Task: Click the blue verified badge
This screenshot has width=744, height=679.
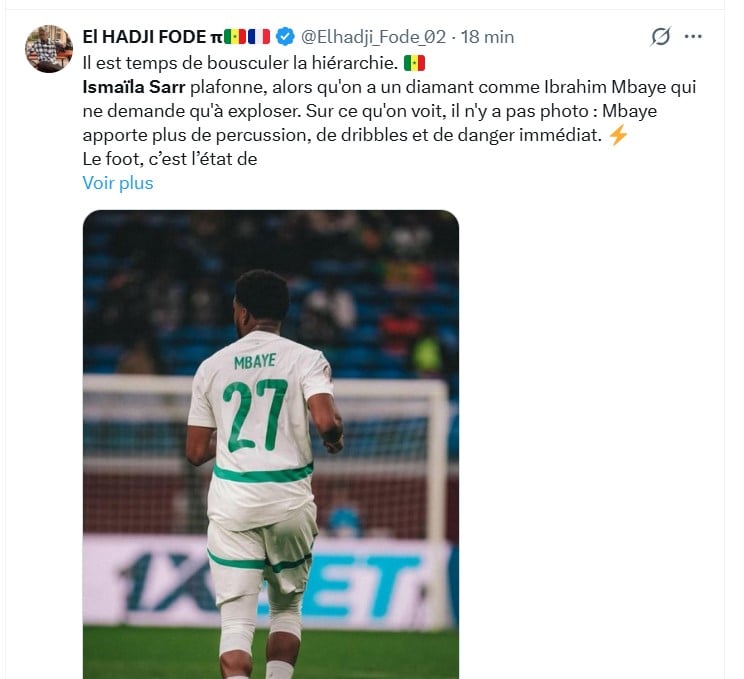Action: tap(285, 37)
